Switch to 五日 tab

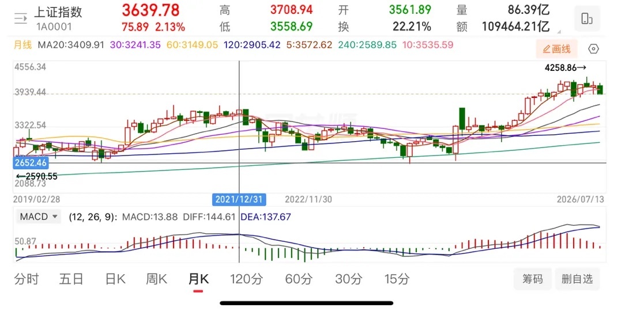[71, 279]
